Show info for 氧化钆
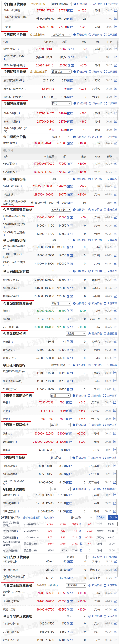This screenshot has height=644, width=120. [x=12, y=434]
